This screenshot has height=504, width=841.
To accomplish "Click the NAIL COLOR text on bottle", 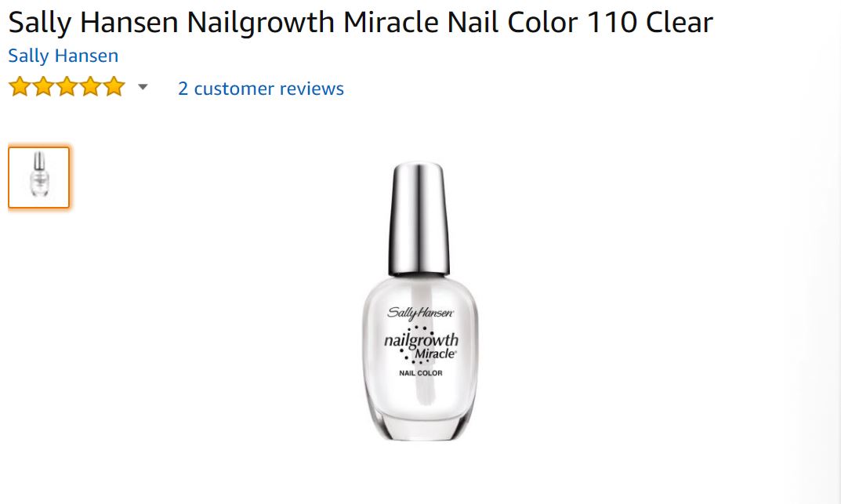I will click(x=420, y=373).
